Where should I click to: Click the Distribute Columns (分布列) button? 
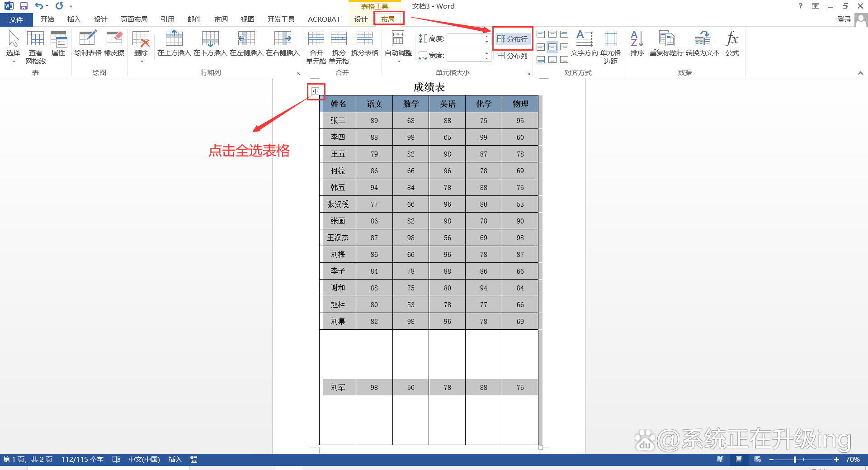512,56
